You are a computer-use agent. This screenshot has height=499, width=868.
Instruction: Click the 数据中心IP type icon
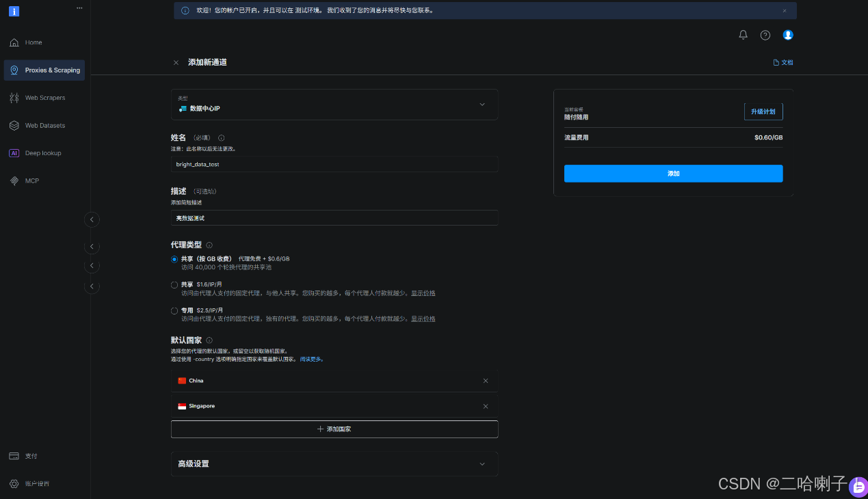pos(183,109)
